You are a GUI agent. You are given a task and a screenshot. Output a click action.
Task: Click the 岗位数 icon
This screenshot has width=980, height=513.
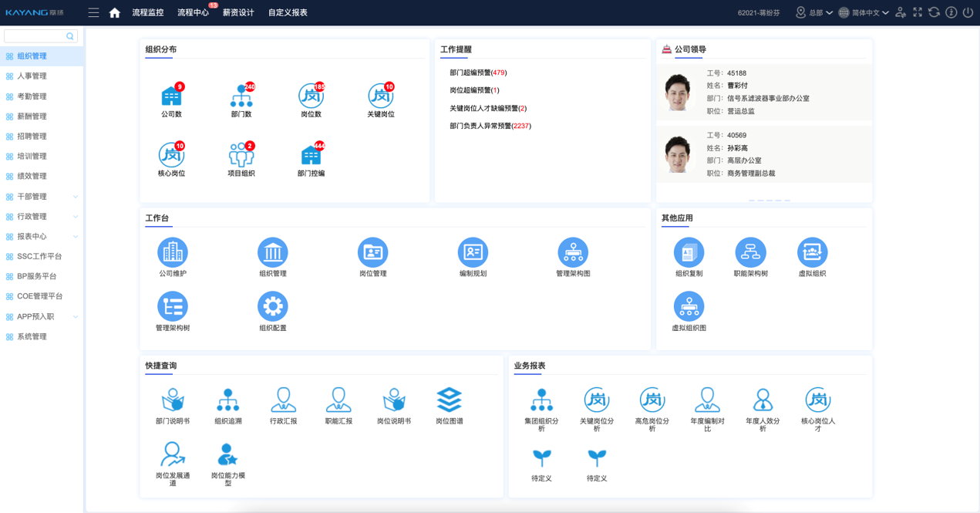click(x=311, y=96)
